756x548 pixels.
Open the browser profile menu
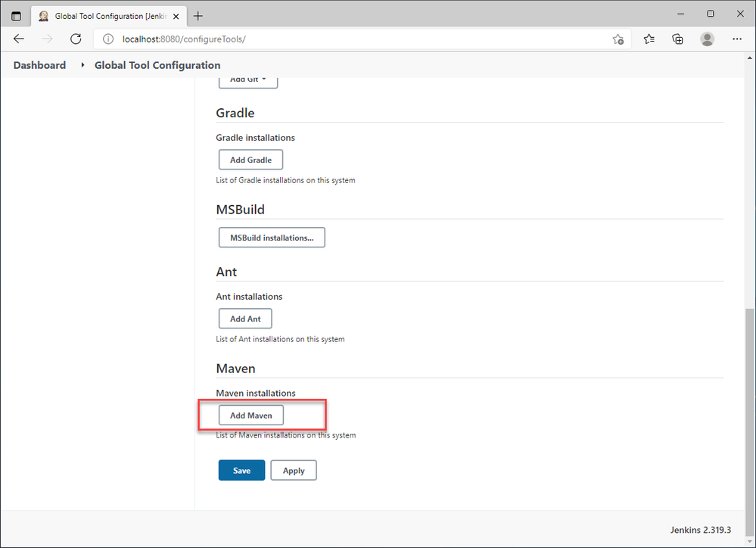(x=708, y=39)
